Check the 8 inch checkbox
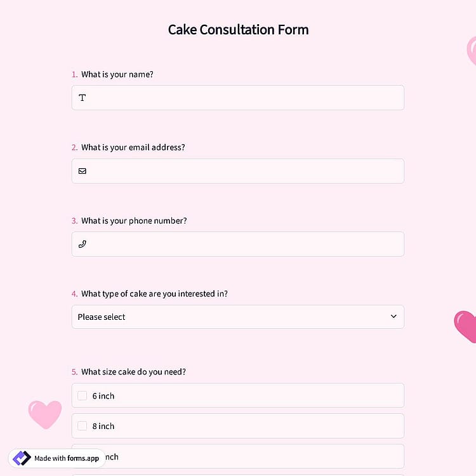 (83, 426)
